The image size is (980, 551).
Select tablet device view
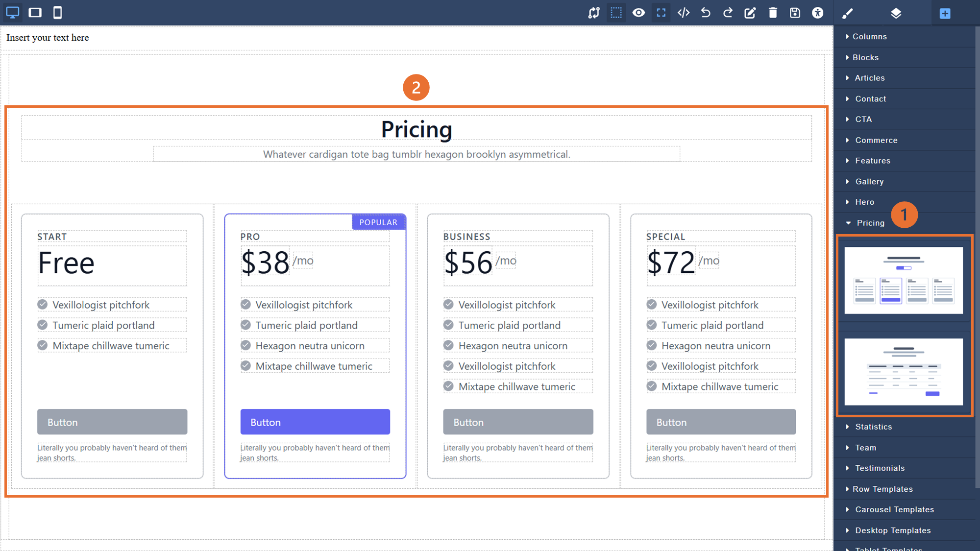tap(35, 12)
